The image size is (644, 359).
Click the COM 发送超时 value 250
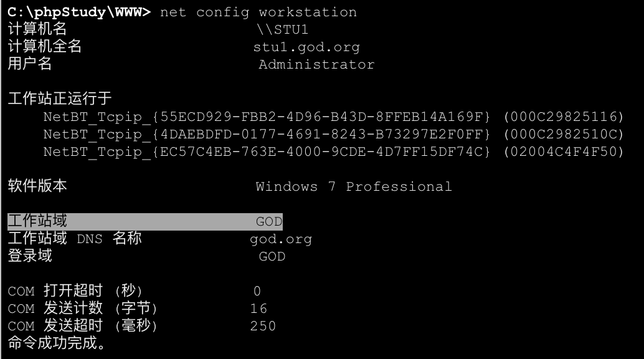(263, 326)
